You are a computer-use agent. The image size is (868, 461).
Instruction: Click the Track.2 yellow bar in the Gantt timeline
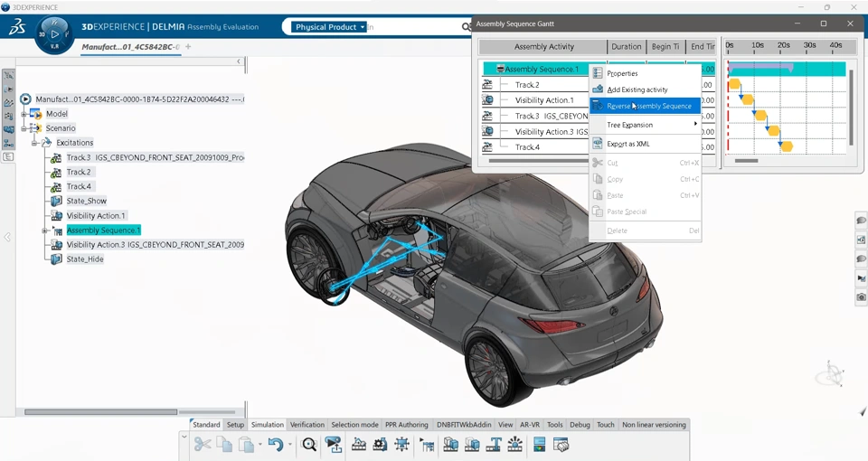tap(734, 84)
